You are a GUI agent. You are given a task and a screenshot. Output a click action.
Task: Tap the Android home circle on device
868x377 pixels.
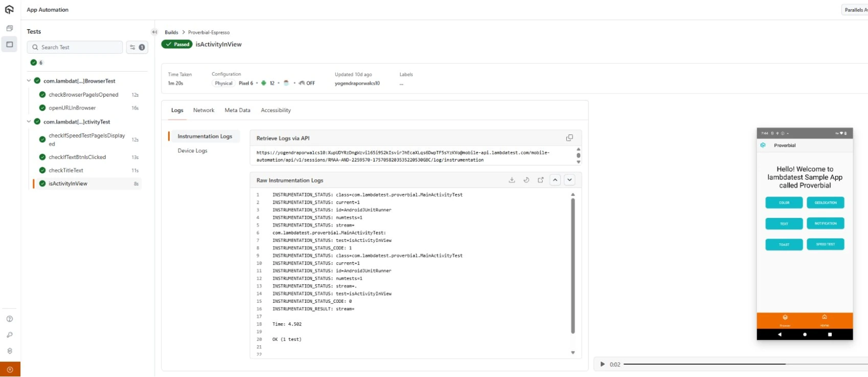[805, 335]
